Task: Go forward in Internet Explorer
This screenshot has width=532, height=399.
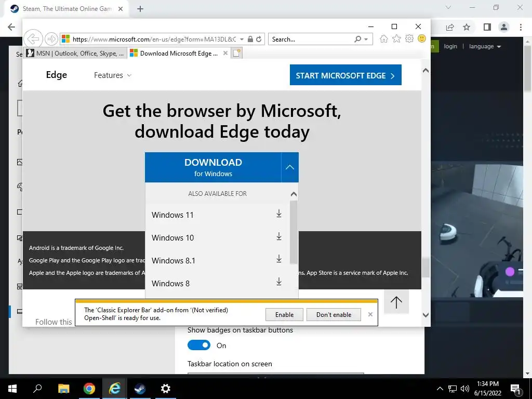Action: [x=51, y=39]
